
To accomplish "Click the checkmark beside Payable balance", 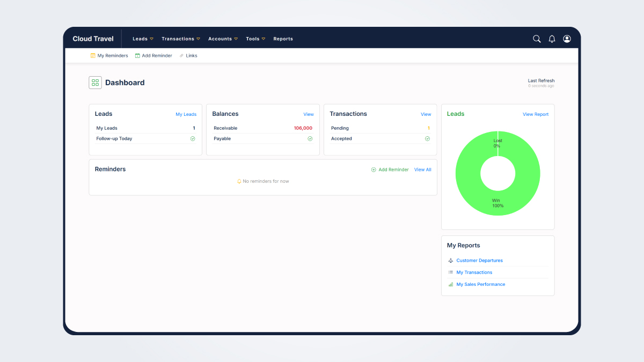I will pos(310,138).
